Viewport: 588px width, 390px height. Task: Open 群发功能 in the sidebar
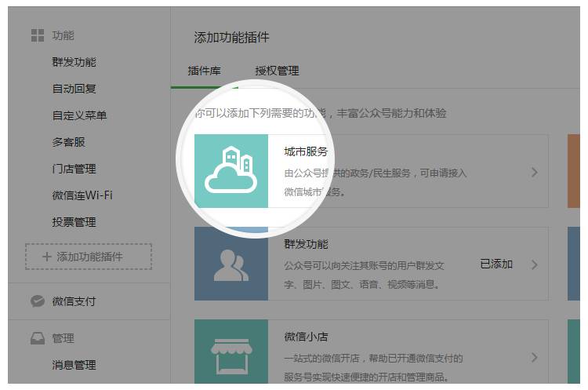point(74,62)
